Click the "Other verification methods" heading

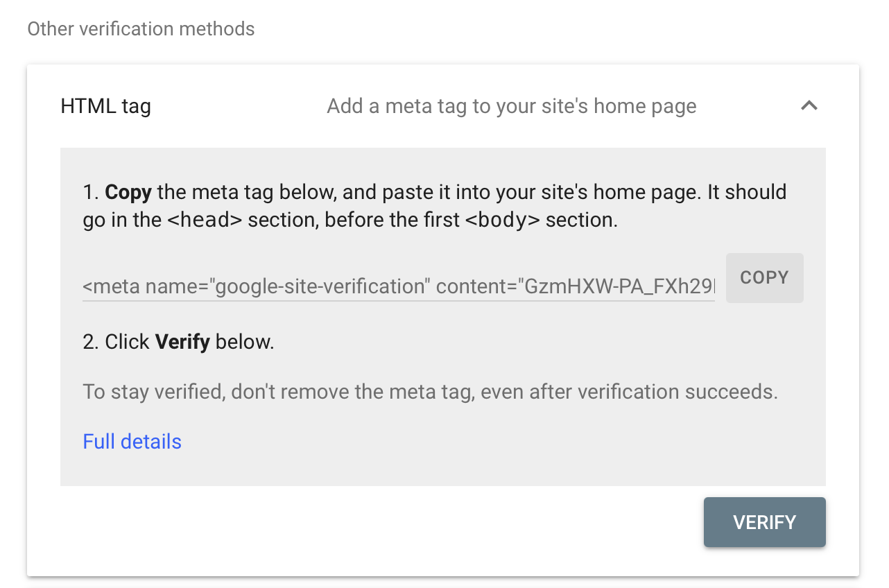pos(141,29)
